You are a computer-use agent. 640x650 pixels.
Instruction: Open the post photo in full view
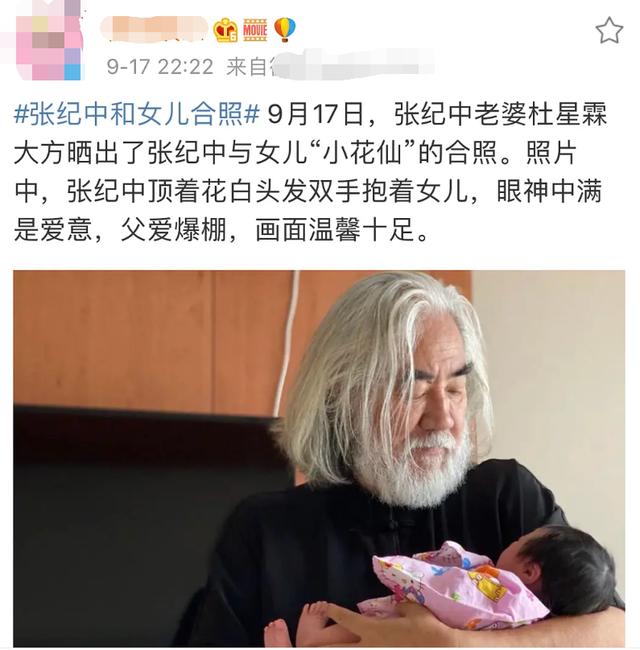click(319, 458)
